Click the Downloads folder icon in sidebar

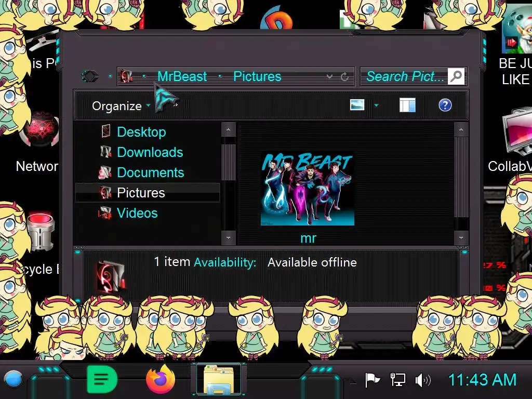coord(106,152)
